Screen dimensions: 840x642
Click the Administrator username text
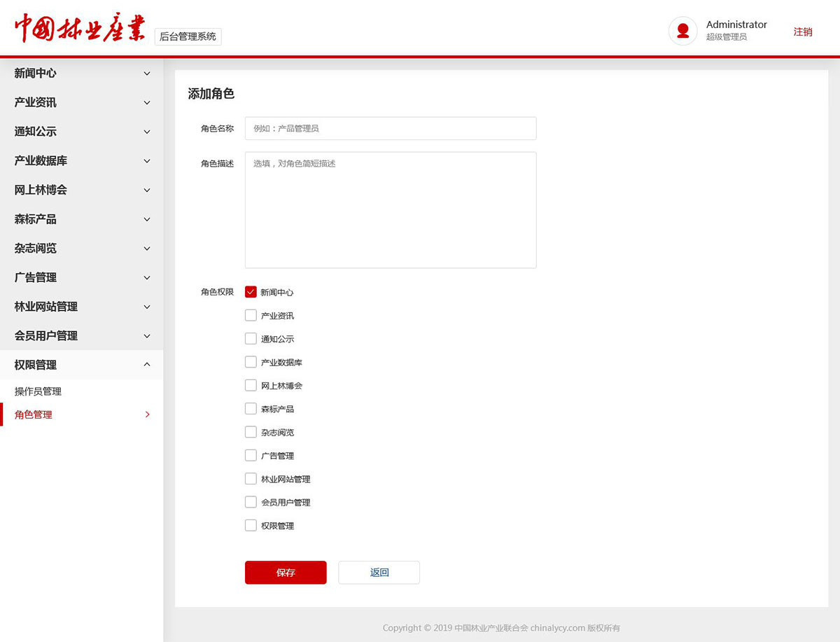click(x=736, y=25)
